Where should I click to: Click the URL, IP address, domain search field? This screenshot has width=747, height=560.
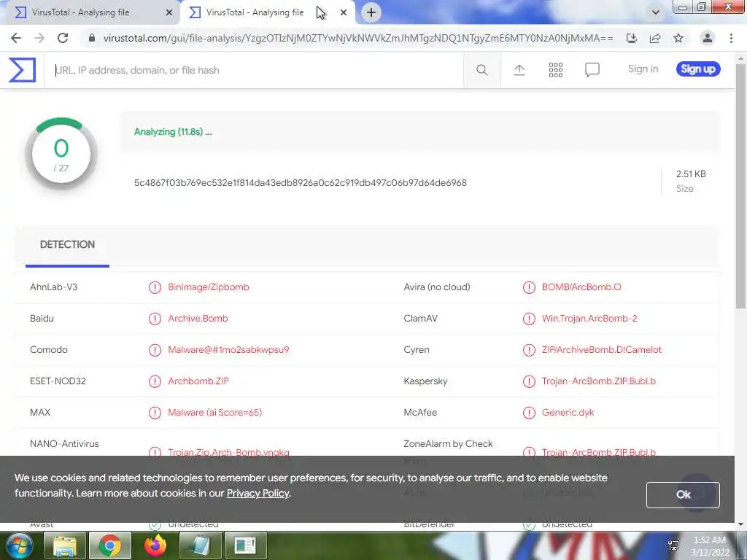(x=255, y=71)
